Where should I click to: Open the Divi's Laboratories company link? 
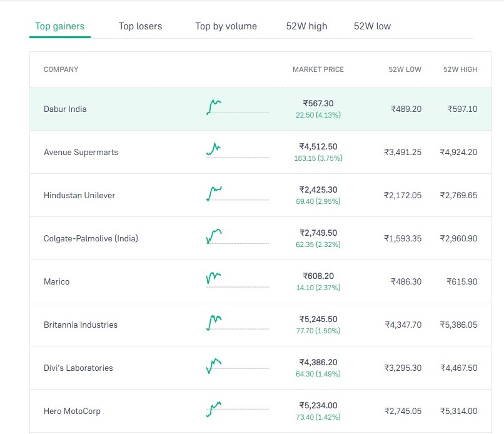coord(78,368)
